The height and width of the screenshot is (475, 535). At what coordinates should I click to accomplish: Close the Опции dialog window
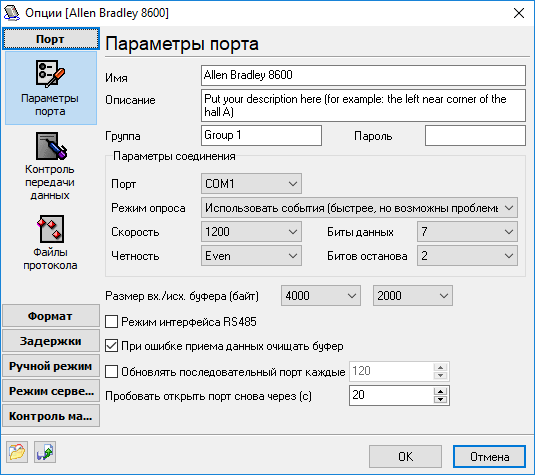point(519,13)
